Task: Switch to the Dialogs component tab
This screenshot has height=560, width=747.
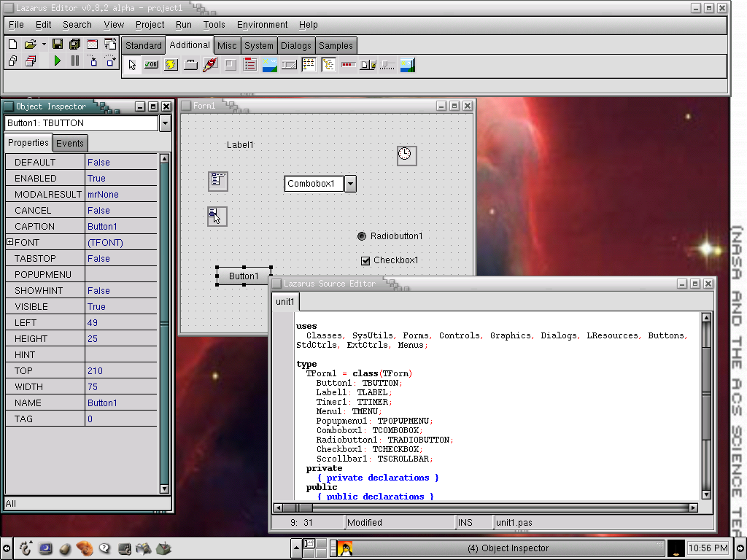Action: click(295, 45)
